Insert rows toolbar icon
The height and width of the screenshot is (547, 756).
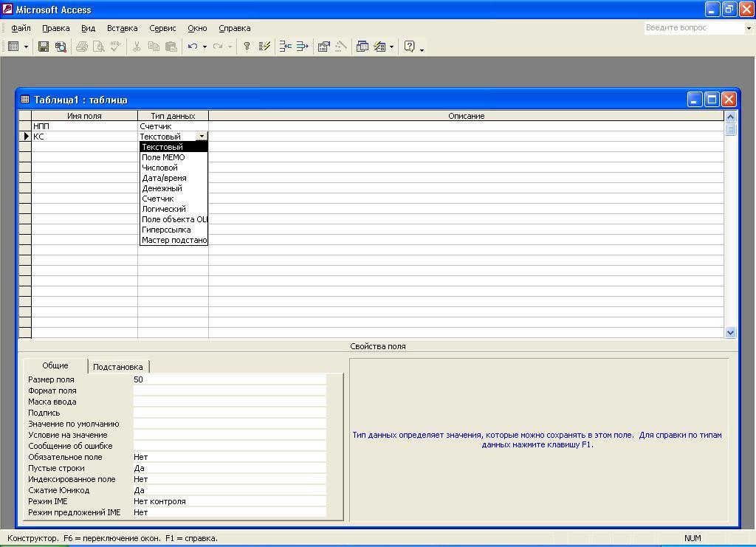tap(286, 47)
